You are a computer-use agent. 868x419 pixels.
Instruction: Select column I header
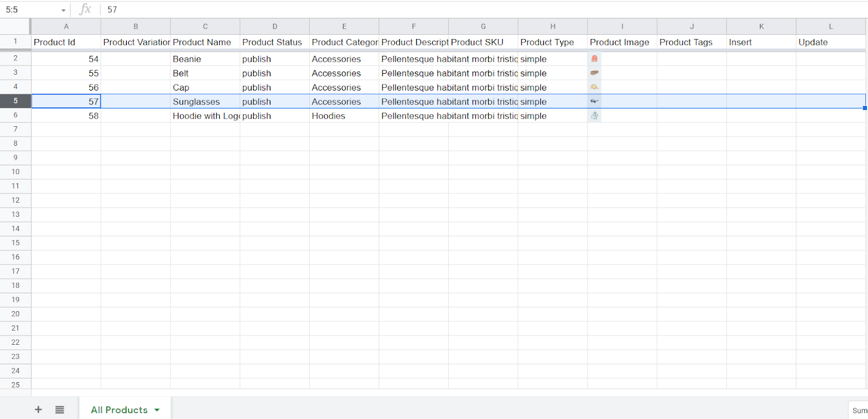pyautogui.click(x=622, y=26)
